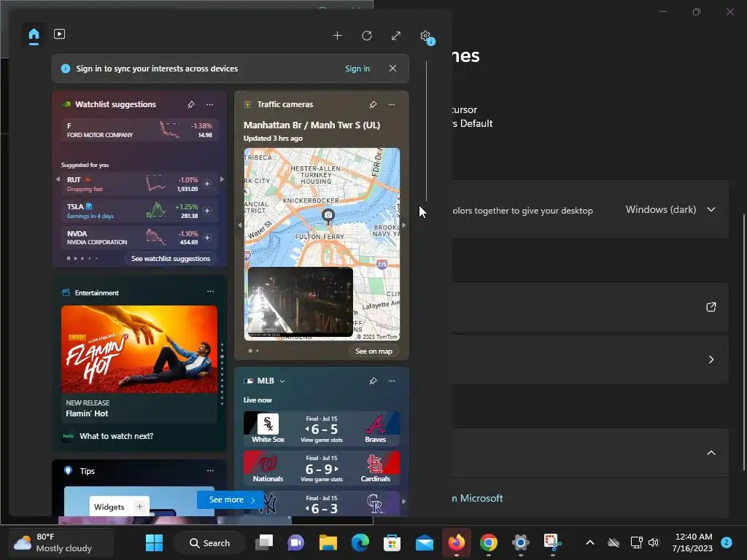This screenshot has width=747, height=560.
Task: Open external link icon row in Settings
Action: point(711,307)
